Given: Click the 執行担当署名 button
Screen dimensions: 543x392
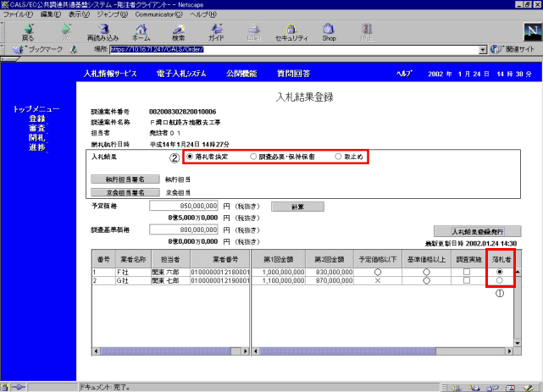Looking at the screenshot, I should (125, 179).
